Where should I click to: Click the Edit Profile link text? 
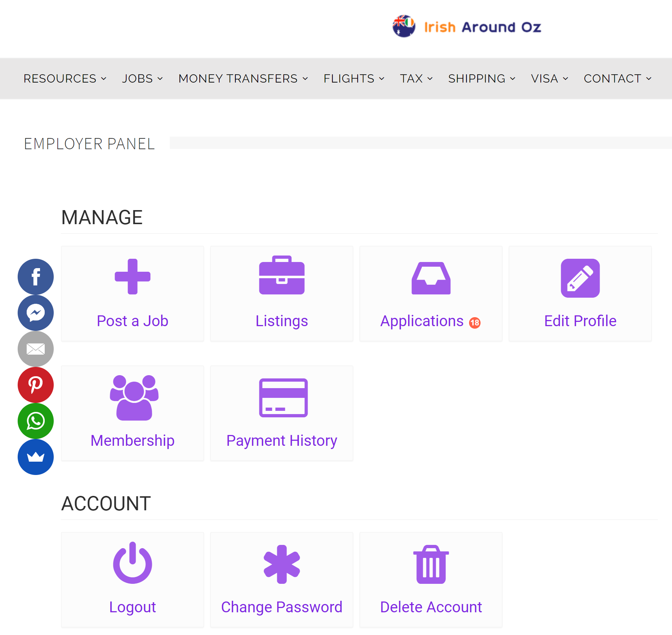point(580,321)
